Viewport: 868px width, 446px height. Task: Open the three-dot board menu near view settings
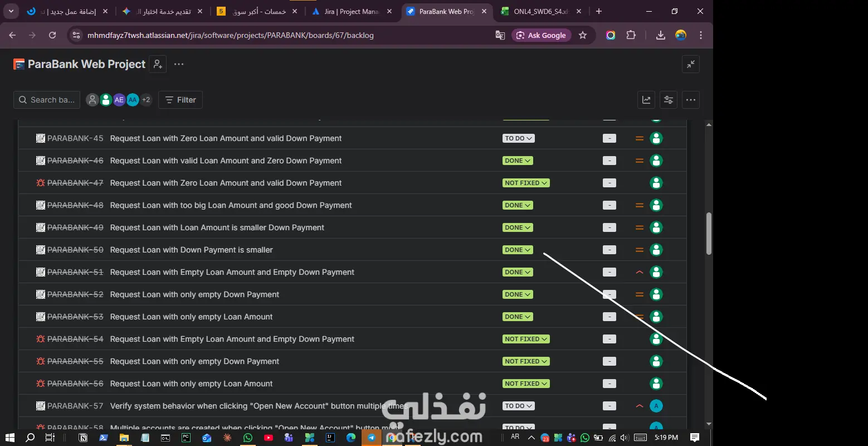pyautogui.click(x=691, y=100)
